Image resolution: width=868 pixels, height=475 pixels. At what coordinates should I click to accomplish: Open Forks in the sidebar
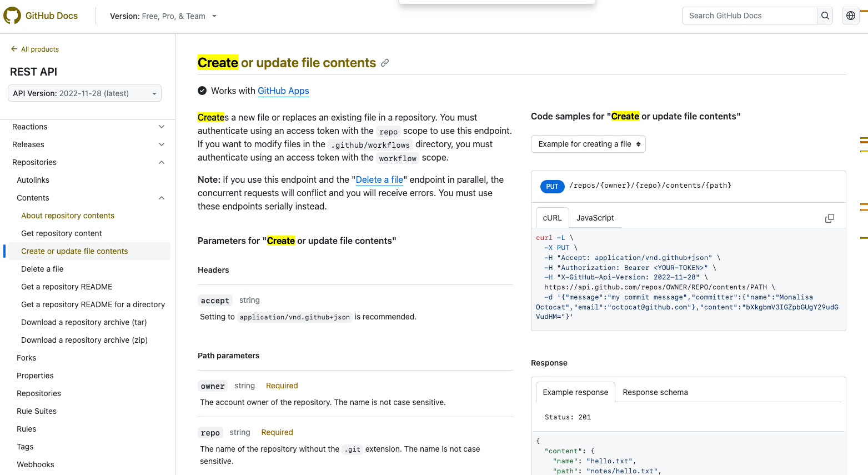coord(26,358)
